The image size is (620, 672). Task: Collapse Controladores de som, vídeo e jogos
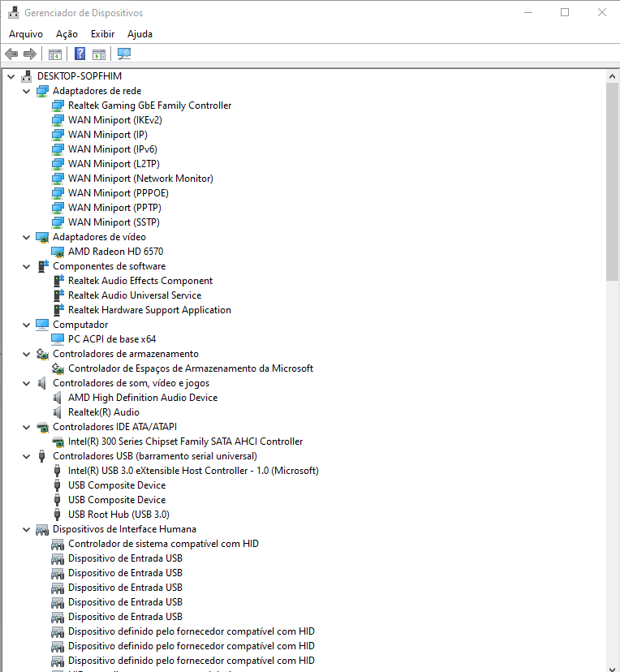point(27,384)
